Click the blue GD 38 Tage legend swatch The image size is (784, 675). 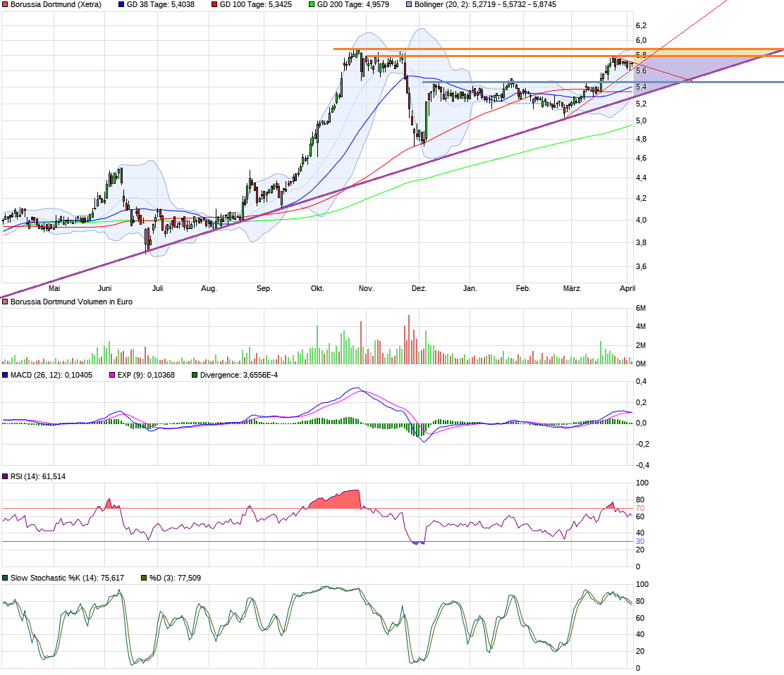point(121,4)
